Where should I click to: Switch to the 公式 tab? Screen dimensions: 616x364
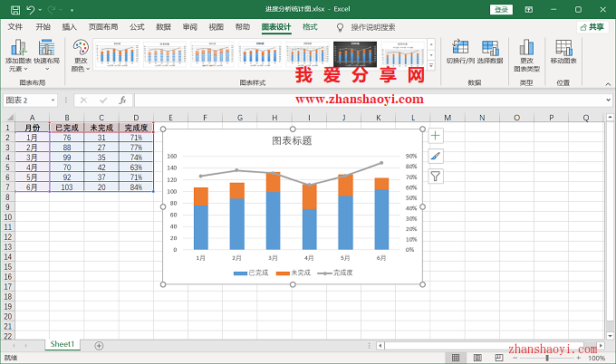137,26
